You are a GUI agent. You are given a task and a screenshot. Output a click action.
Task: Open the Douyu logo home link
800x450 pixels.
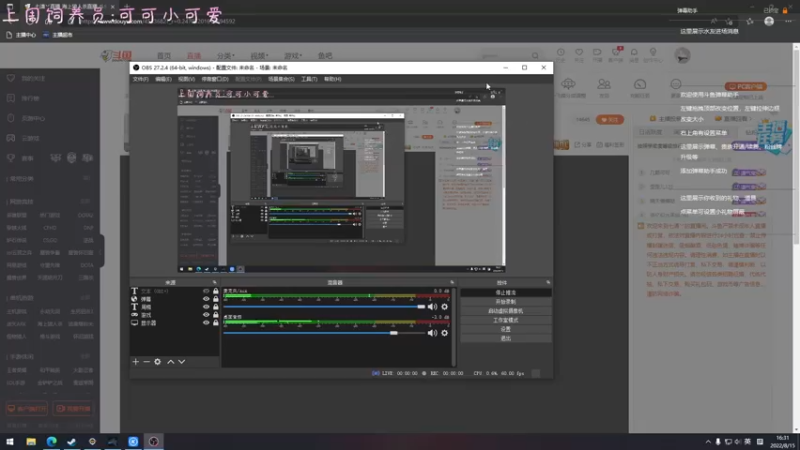click(x=116, y=56)
